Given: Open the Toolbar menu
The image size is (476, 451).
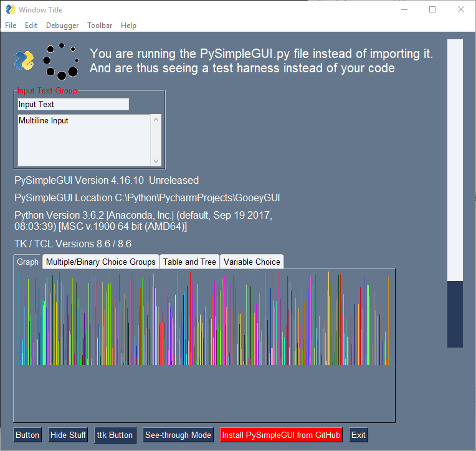Looking at the screenshot, I should 100,26.
